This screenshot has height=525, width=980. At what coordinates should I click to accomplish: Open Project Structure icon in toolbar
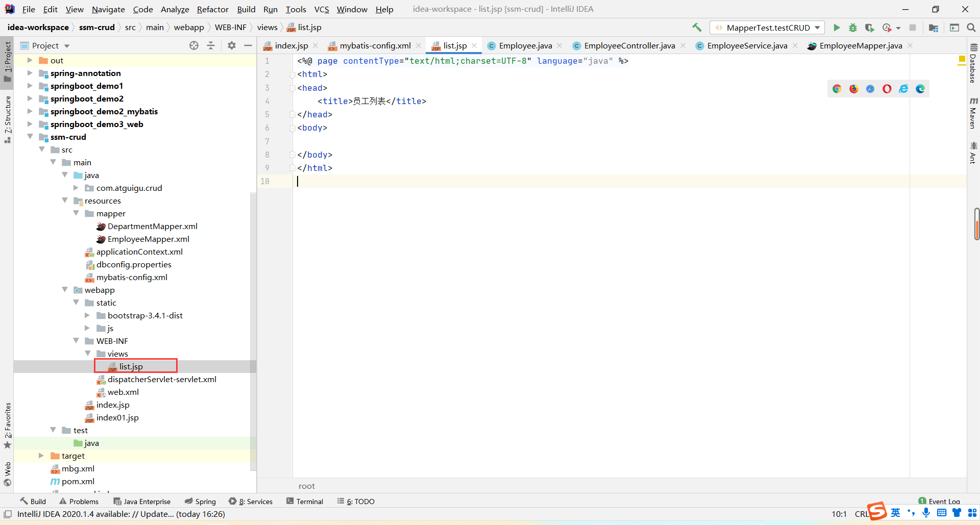click(x=934, y=28)
